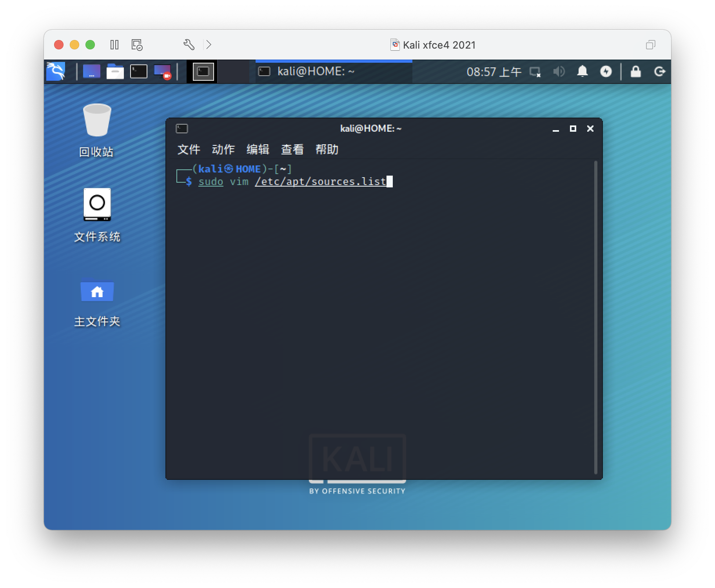715x588 pixels.
Task: Open the power manager lightning icon
Action: pos(606,71)
